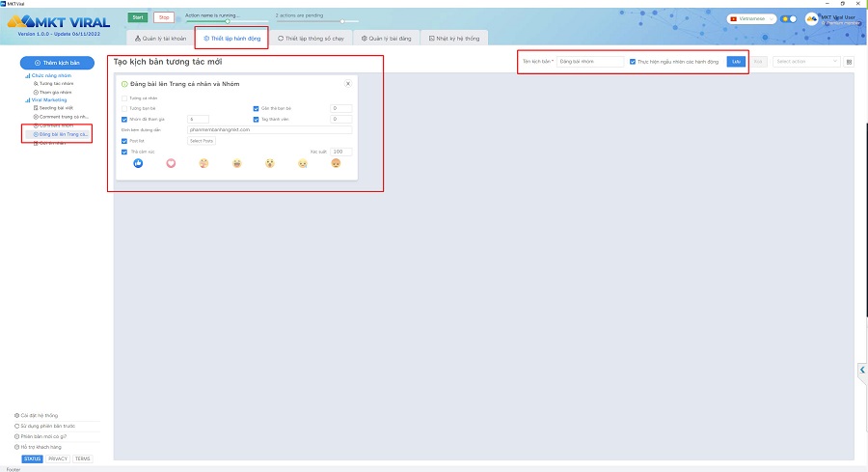Click the Vietnam flag icon in the language selector

[734, 19]
